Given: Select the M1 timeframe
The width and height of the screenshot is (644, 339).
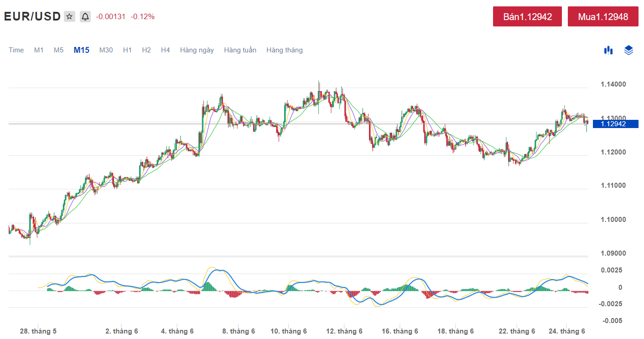Looking at the screenshot, I should point(39,50).
